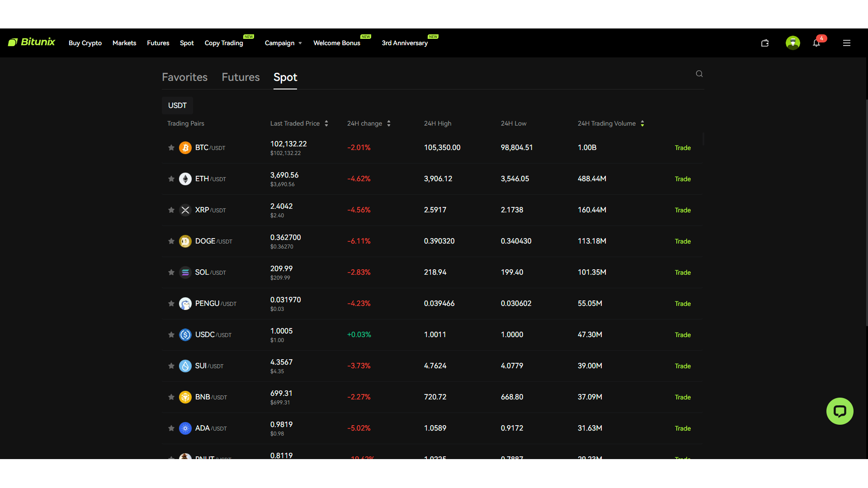Open the live chat support widget

840,411
